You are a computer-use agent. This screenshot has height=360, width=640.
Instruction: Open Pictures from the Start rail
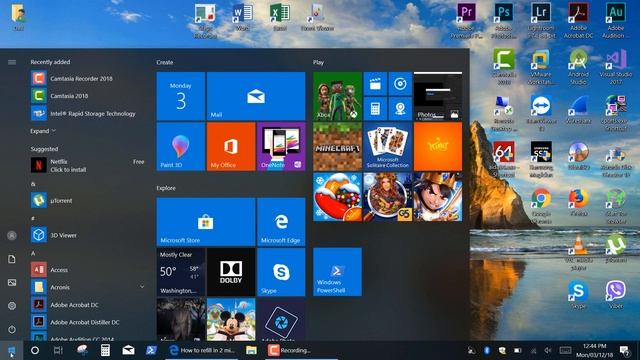point(12,282)
